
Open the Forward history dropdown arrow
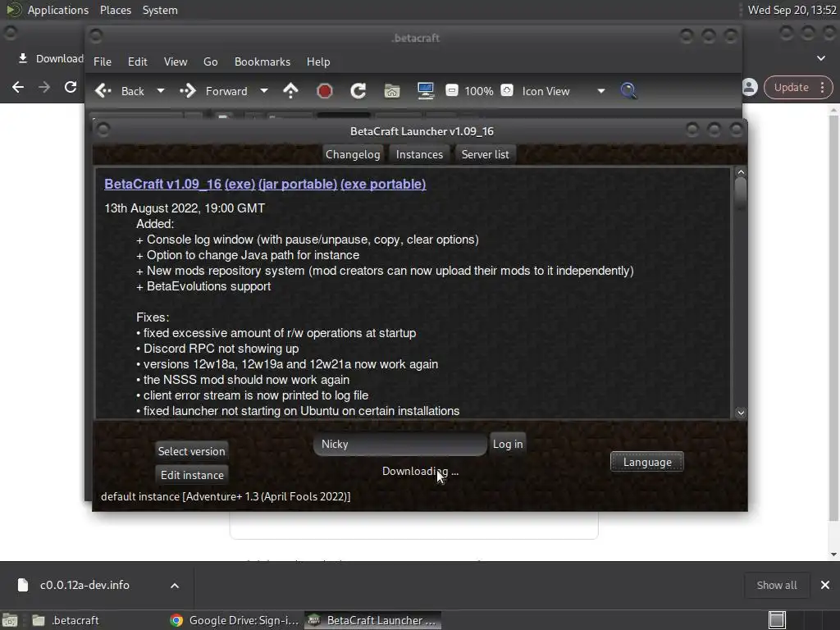pos(263,91)
